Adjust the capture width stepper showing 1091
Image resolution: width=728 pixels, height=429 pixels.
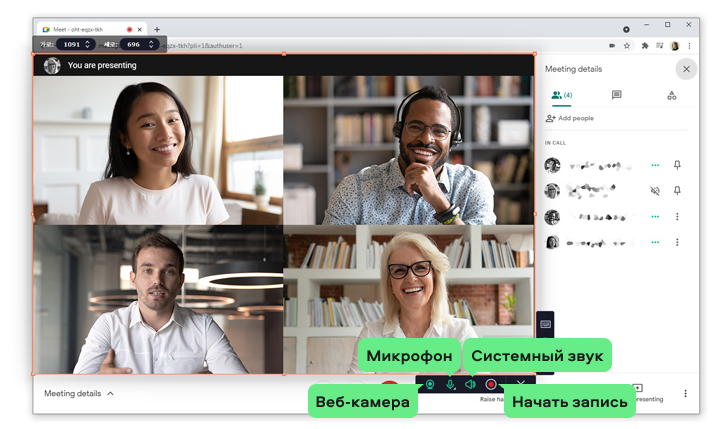(87, 44)
